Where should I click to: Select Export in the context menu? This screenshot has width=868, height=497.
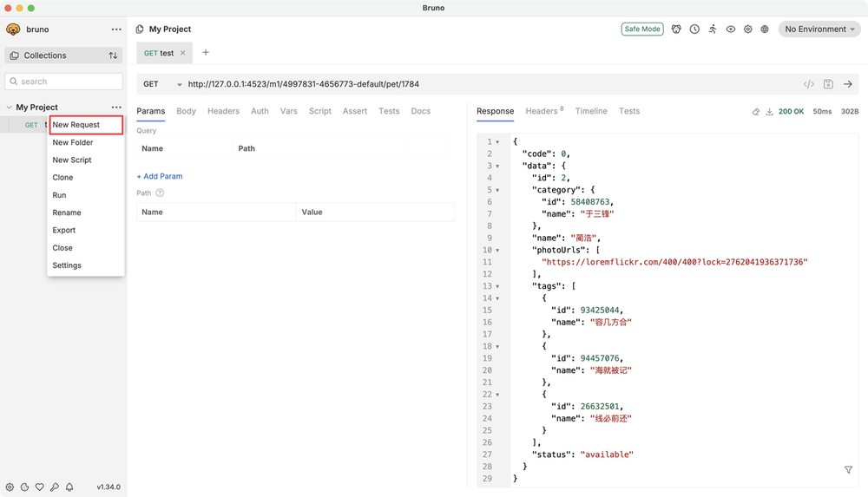[x=64, y=231]
